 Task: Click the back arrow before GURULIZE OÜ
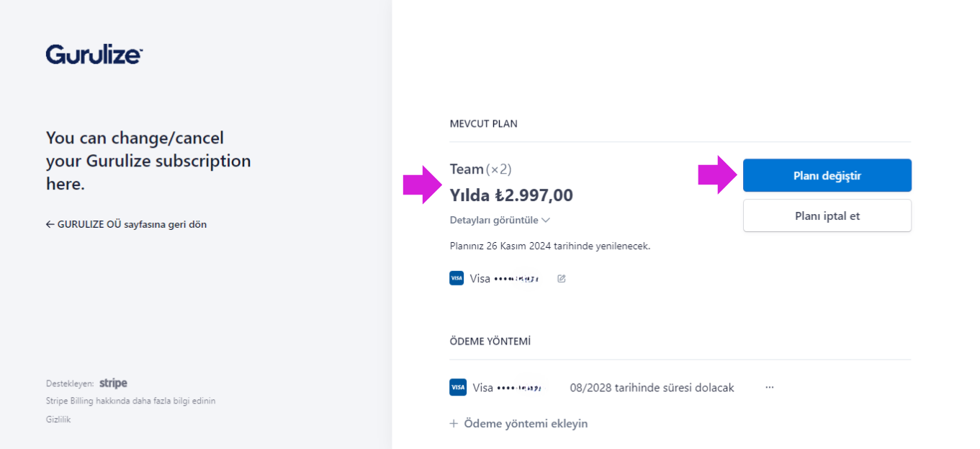(50, 224)
